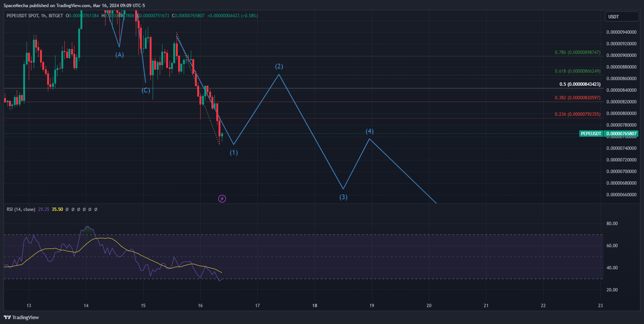644x324 pixels.
Task: Click the 0.00000900000 price axis label
Action: coord(622,55)
